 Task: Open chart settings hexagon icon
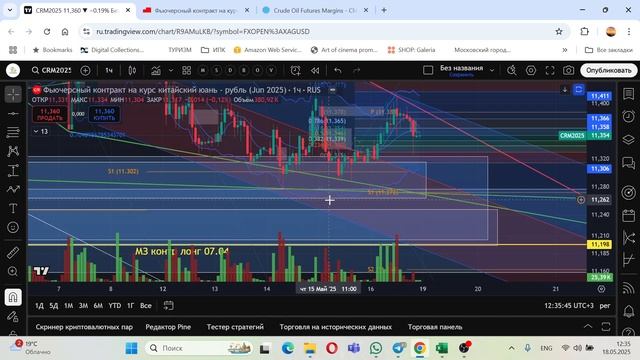pos(531,70)
